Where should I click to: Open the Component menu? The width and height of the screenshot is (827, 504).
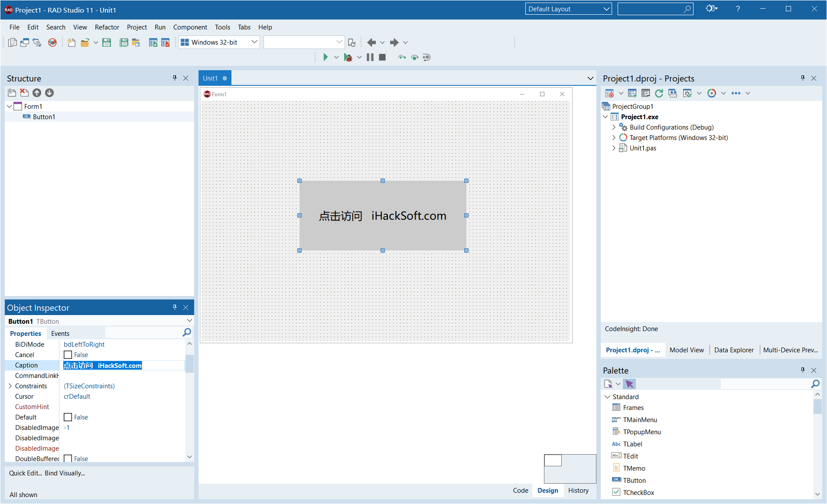pos(190,27)
